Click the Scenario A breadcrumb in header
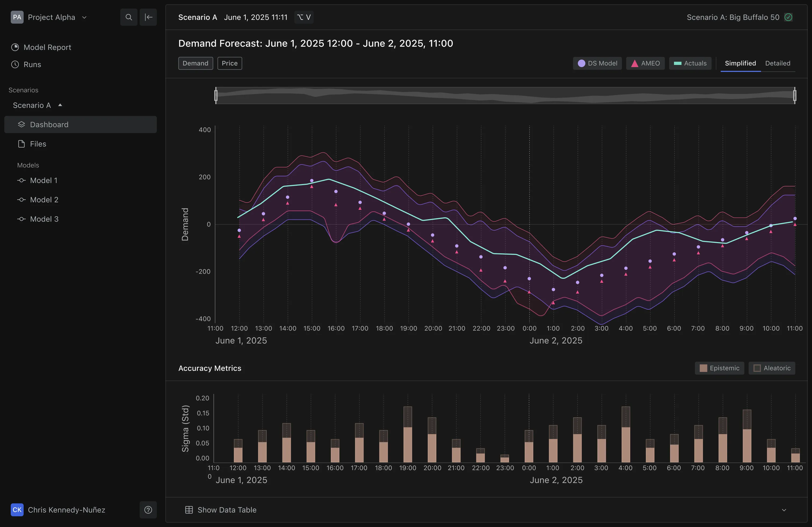Viewport: 812px width, 527px height. pyautogui.click(x=198, y=17)
